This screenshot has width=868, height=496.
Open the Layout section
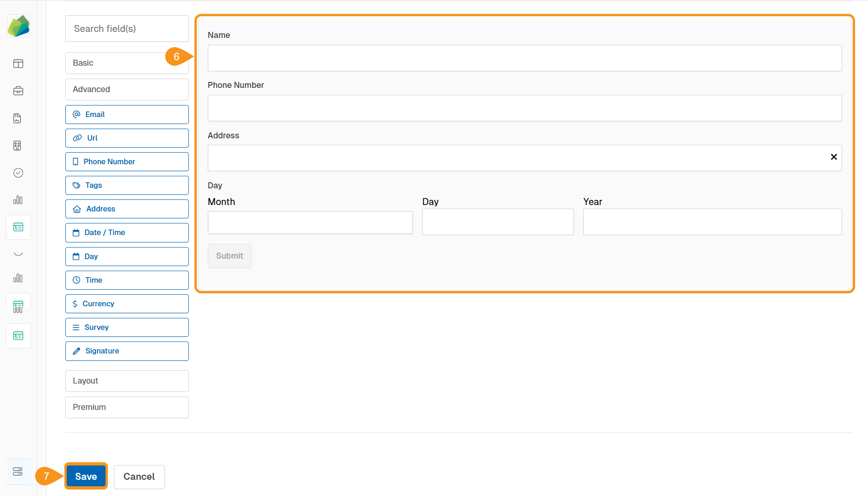pyautogui.click(x=126, y=381)
